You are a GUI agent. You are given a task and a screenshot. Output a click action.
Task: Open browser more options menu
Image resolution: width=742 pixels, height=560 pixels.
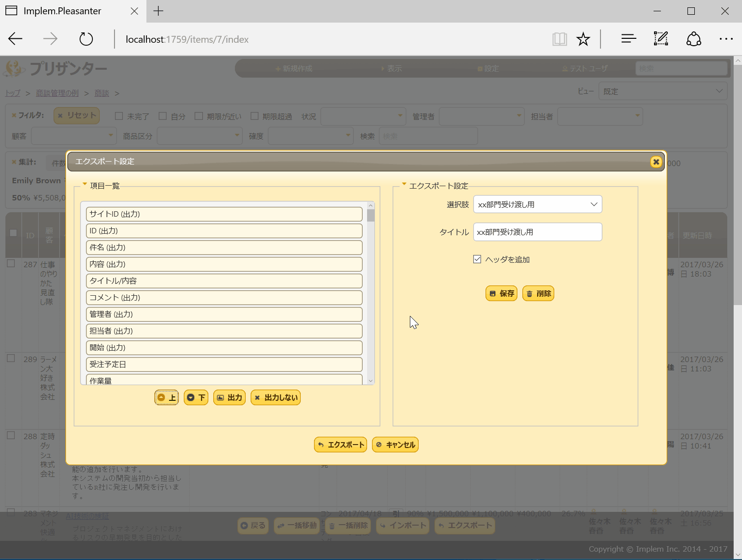(726, 39)
